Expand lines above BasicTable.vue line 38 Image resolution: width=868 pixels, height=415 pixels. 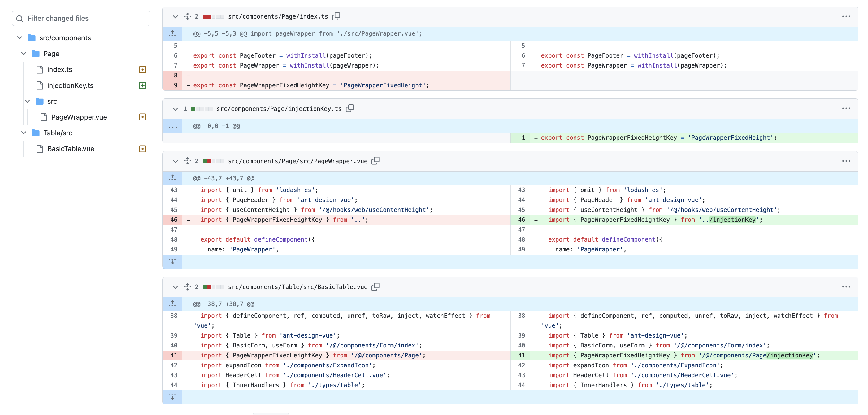coord(172,304)
